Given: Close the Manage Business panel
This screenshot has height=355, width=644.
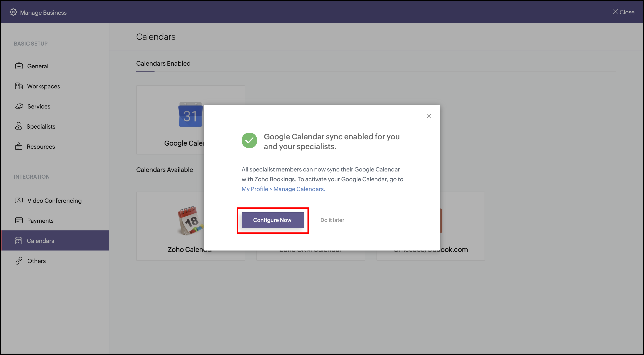Looking at the screenshot, I should point(623,12).
